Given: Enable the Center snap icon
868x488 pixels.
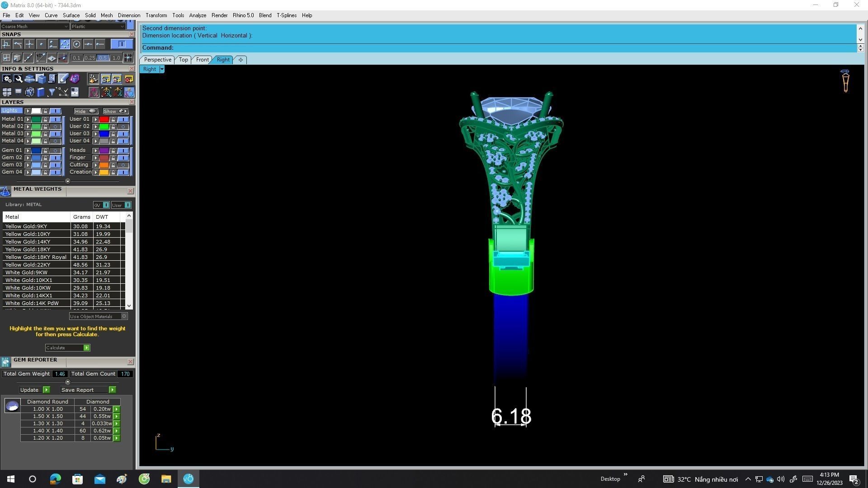Looking at the screenshot, I should [76, 44].
